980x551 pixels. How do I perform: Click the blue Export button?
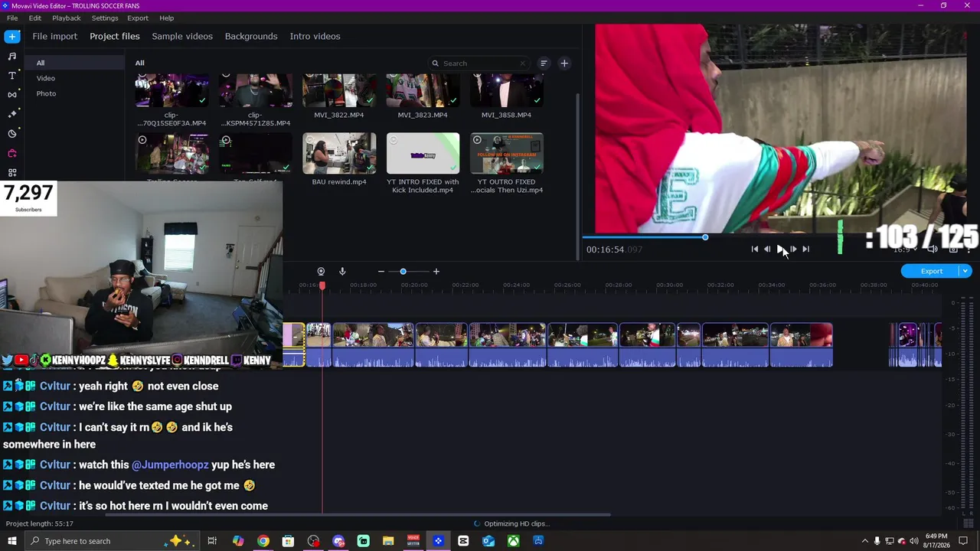tap(931, 271)
